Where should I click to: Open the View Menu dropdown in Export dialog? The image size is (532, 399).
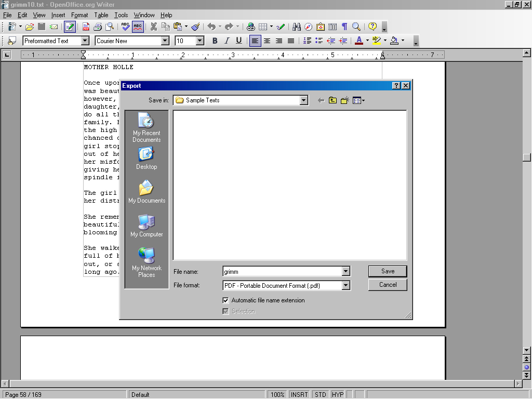pos(359,100)
